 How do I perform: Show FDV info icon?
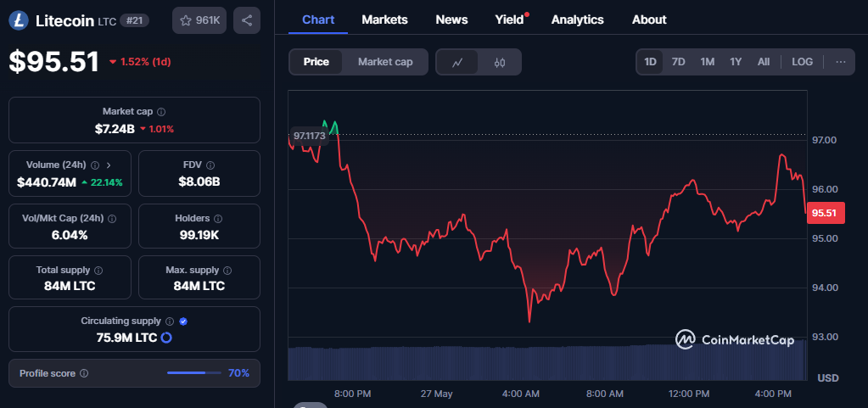point(211,165)
